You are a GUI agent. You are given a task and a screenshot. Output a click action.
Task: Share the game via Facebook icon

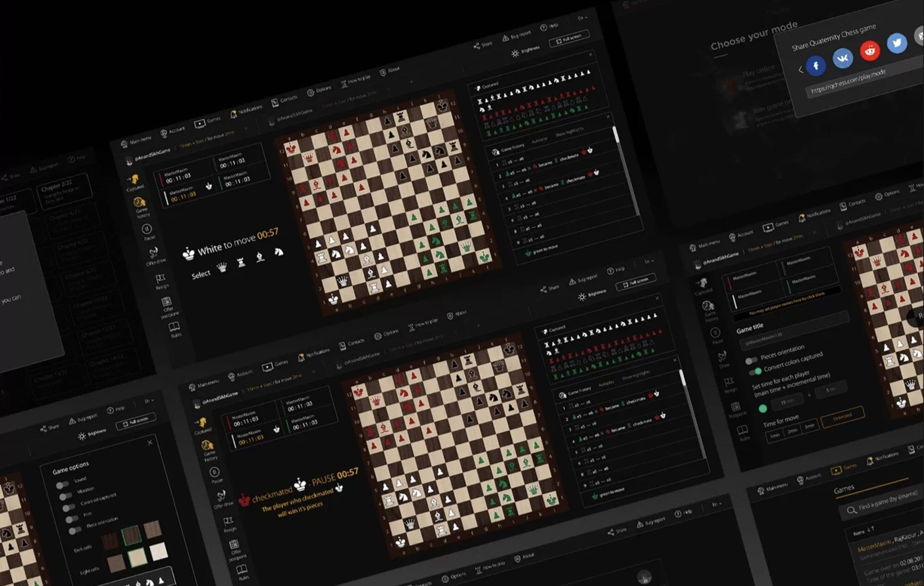tap(816, 65)
